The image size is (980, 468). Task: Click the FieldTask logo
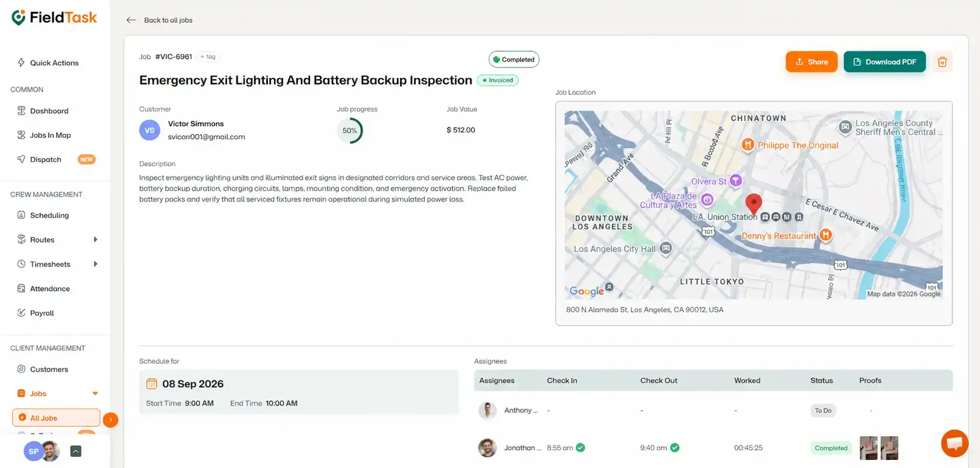(x=54, y=18)
